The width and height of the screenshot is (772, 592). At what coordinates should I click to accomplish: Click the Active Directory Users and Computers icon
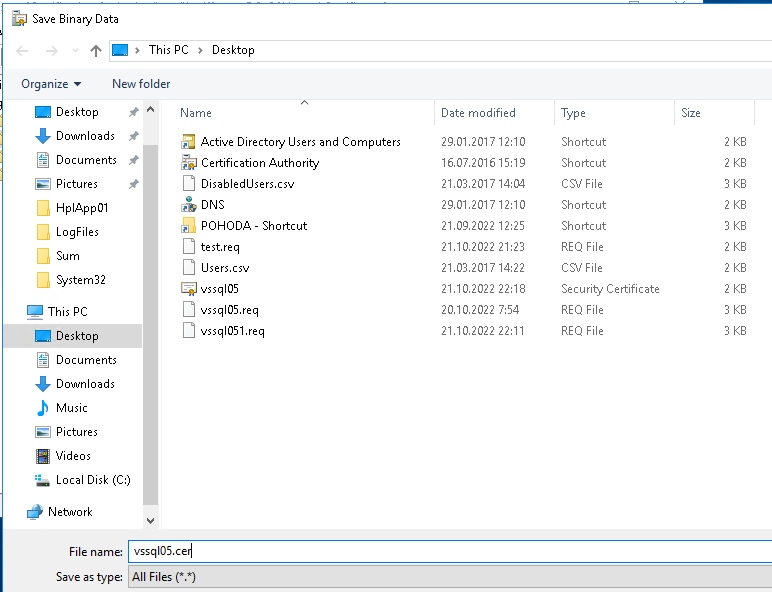coord(189,142)
